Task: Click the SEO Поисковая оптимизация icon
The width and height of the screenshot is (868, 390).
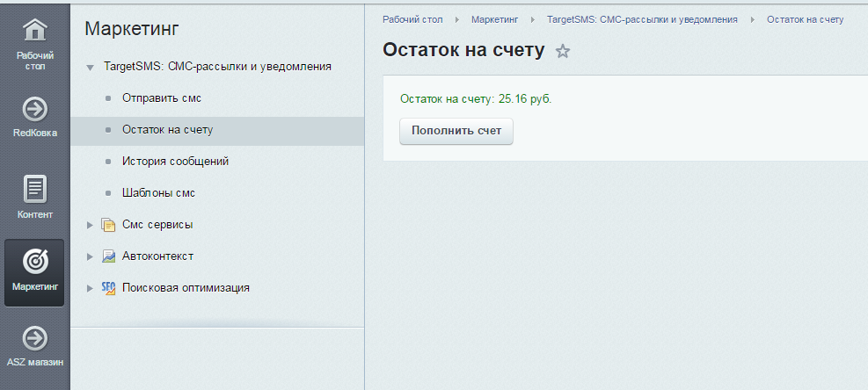Action: click(109, 287)
